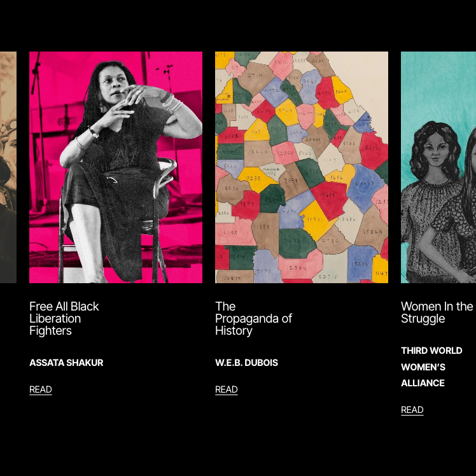The image size is (476, 476).
Task: Select author name W.E.B. DUBOIS
Action: click(246, 363)
